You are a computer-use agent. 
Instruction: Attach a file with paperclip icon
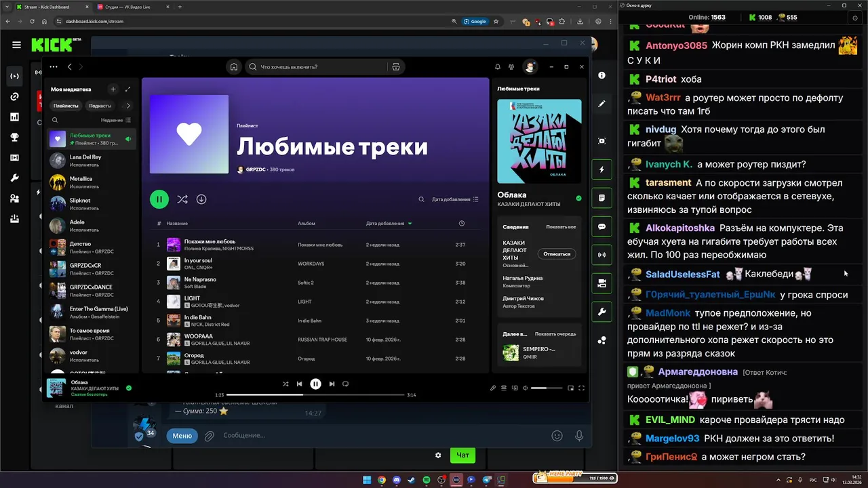pyautogui.click(x=210, y=436)
